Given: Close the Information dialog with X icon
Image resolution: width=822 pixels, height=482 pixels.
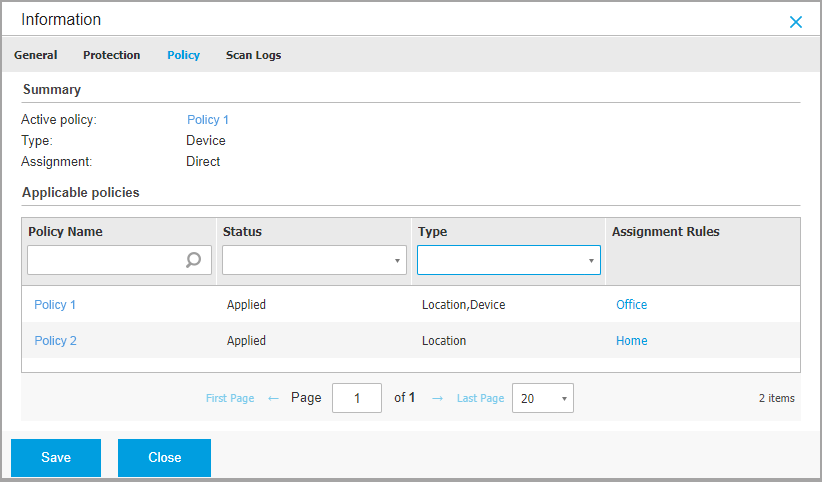Looking at the screenshot, I should [x=796, y=21].
